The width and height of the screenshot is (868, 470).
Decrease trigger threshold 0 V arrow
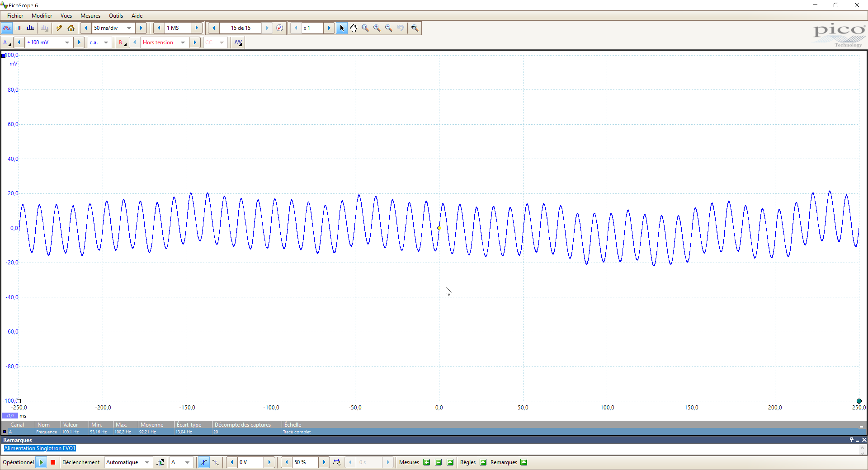point(232,462)
